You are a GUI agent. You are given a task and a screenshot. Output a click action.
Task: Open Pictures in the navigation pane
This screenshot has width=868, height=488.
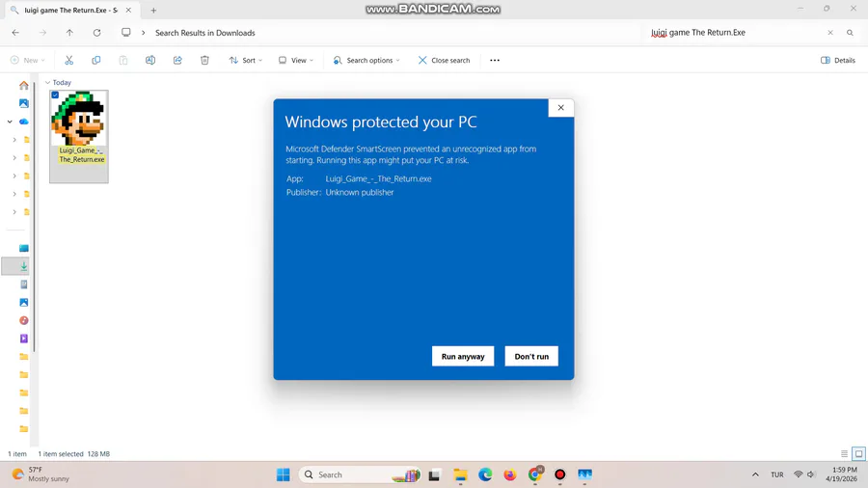click(x=24, y=303)
